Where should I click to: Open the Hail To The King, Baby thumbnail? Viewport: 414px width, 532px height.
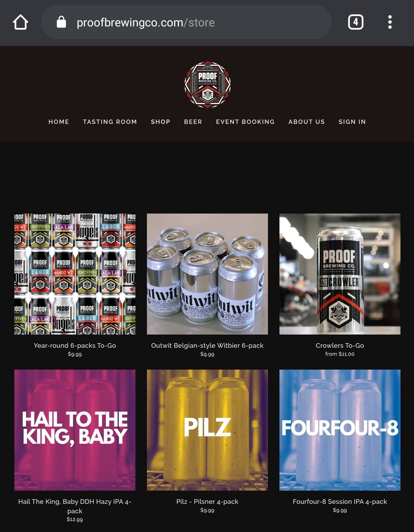point(75,430)
